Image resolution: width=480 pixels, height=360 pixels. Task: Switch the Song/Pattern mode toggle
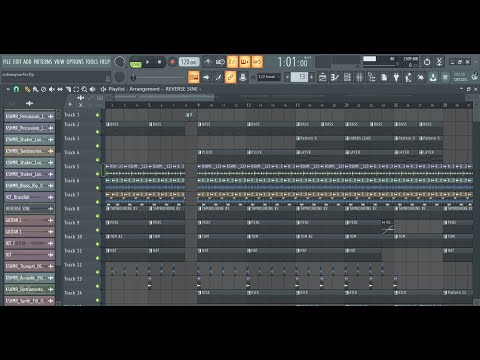point(135,62)
